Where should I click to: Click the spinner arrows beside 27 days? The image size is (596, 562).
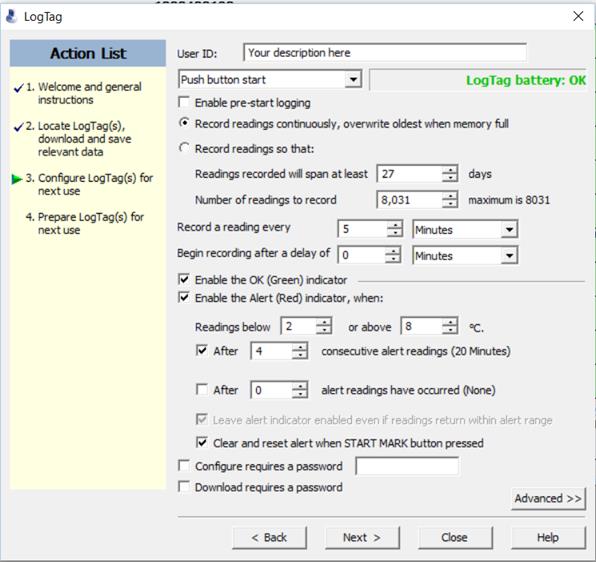coord(450,174)
